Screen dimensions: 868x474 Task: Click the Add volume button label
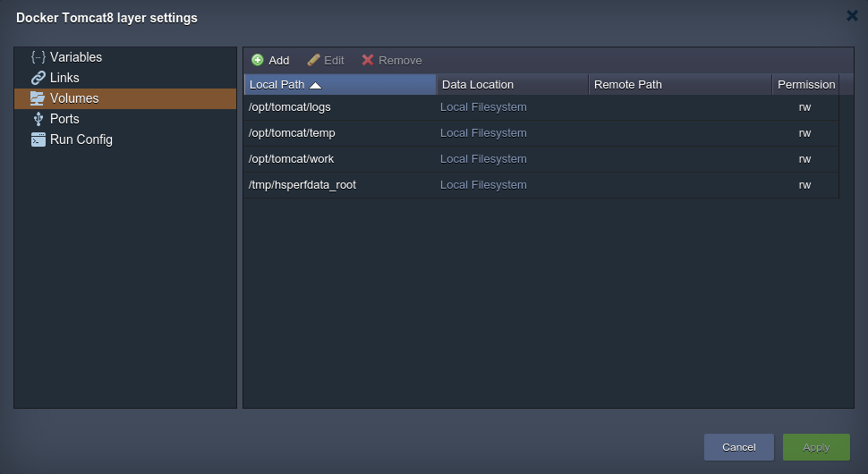click(279, 60)
